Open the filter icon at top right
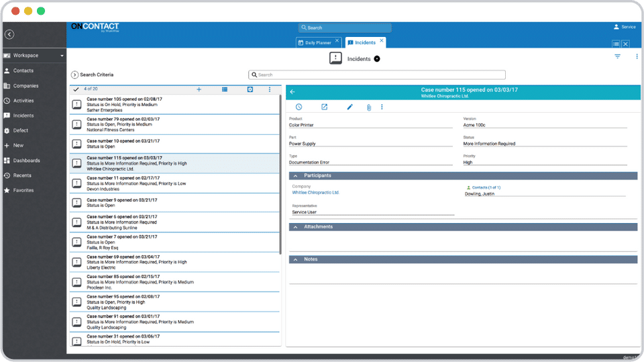Image resolution: width=644 pixels, height=362 pixels. (617, 56)
